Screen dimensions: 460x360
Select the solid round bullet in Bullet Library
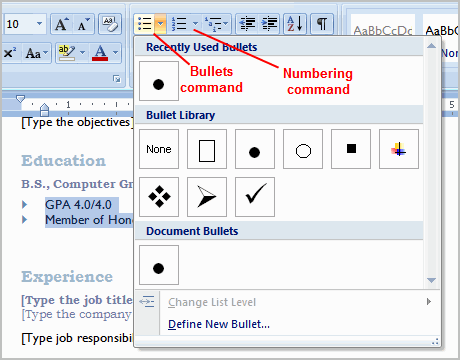255,149
